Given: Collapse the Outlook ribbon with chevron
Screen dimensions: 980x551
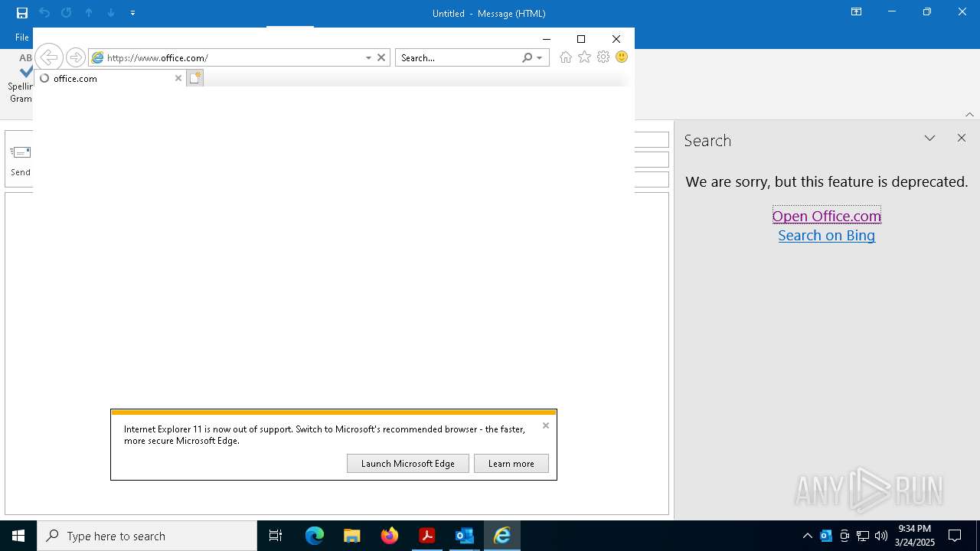Looking at the screenshot, I should [969, 115].
